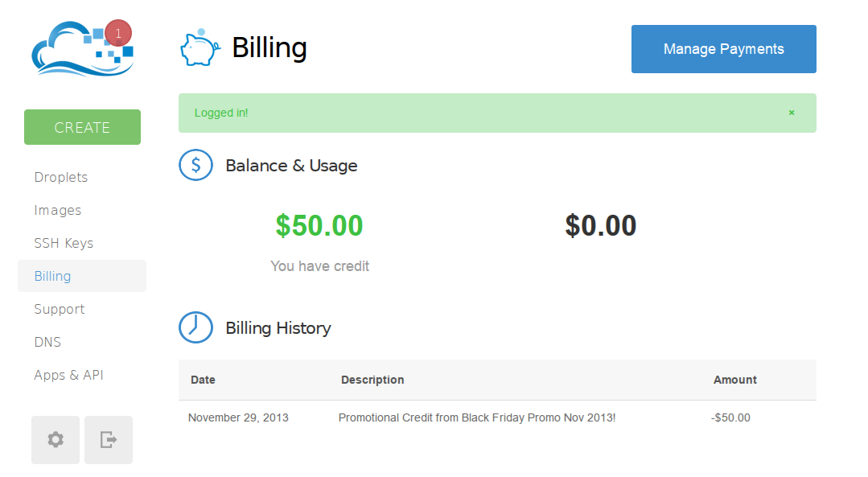Screen dimensions: 868x477
Task: Open the SSH Keys page
Action: 64,243
